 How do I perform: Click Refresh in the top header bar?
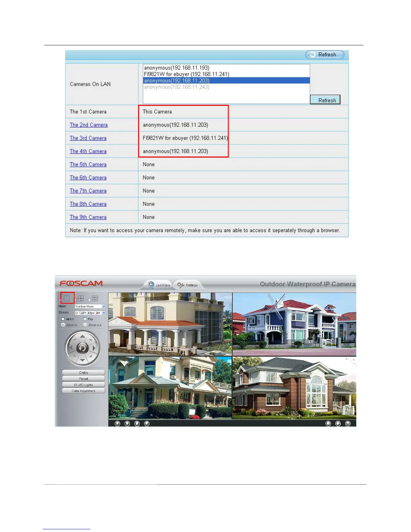325,55
